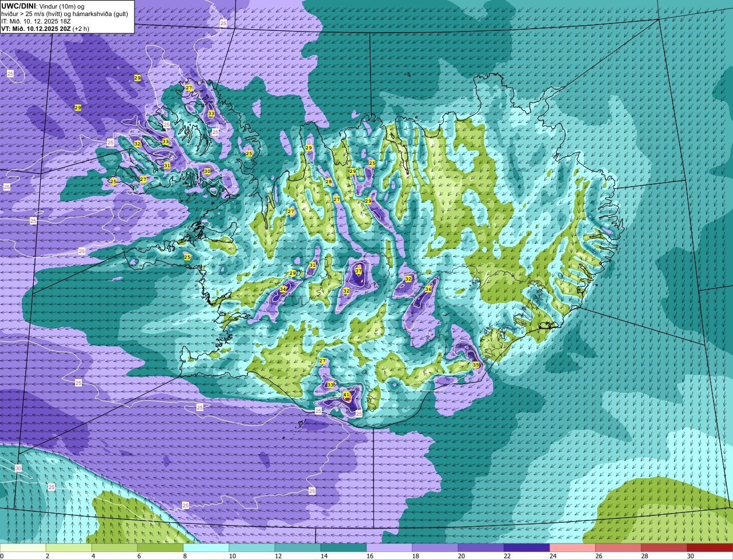Click the indigo legend swatch between 22 and 24
Viewport: 733px width, 560px height.
(527, 547)
